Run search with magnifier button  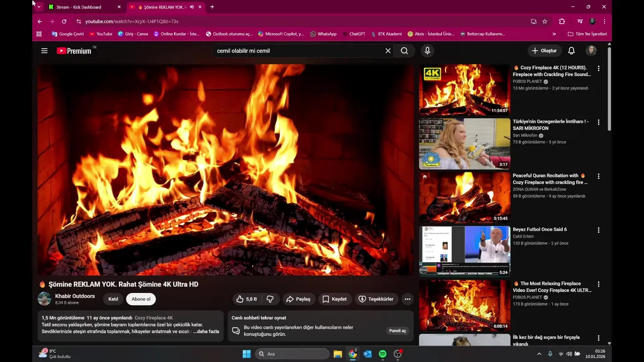[405, 51]
